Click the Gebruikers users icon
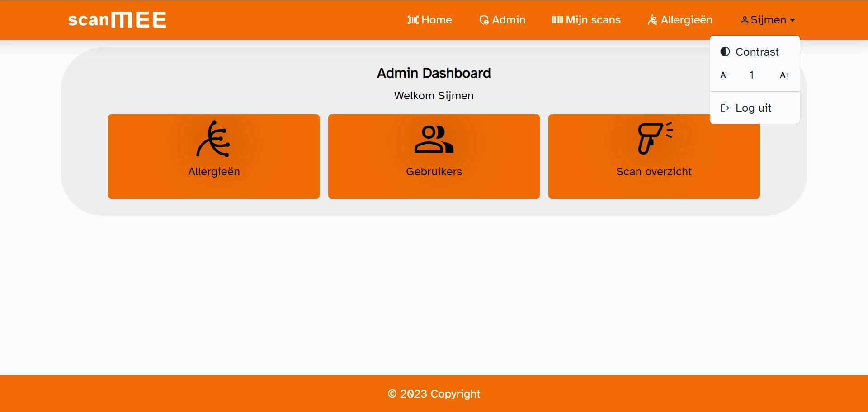Image resolution: width=868 pixels, height=412 pixels. tap(434, 140)
